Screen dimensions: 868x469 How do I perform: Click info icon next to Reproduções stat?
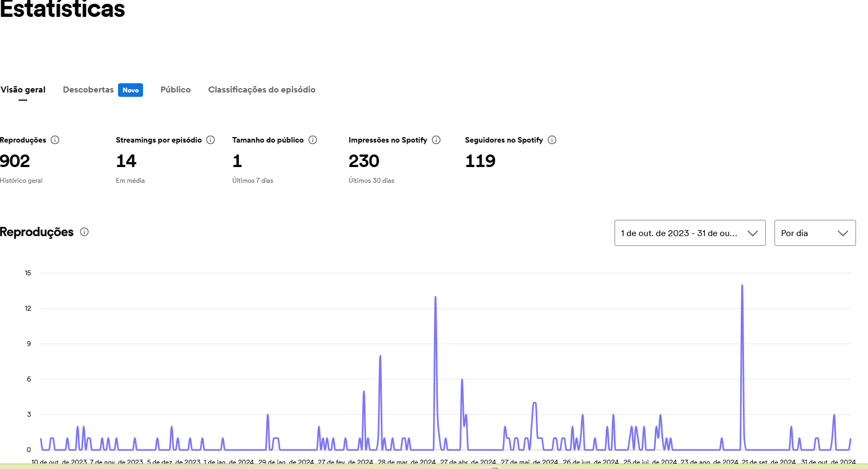(55, 140)
